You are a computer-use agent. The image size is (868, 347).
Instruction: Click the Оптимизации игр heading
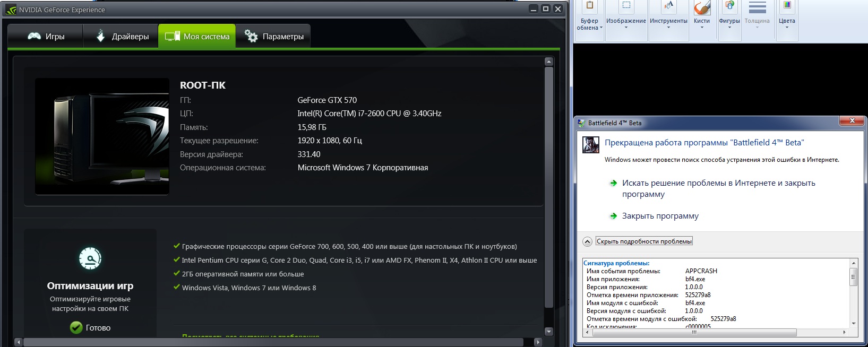[90, 286]
